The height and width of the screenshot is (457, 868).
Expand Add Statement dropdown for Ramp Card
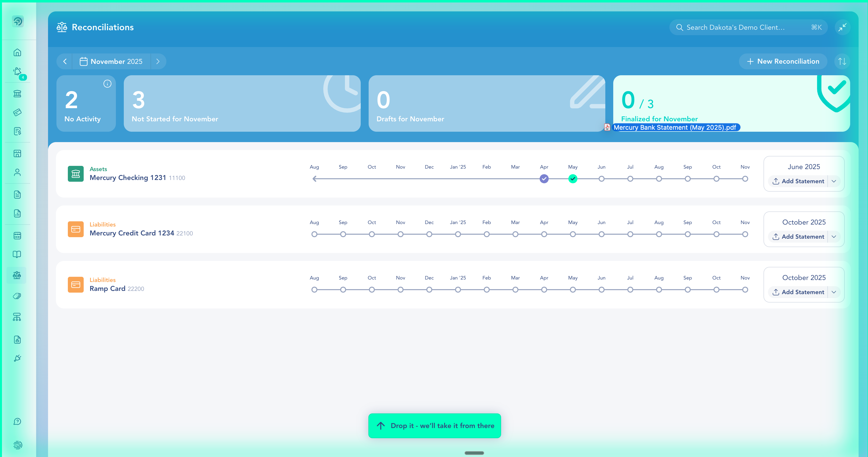click(x=834, y=292)
